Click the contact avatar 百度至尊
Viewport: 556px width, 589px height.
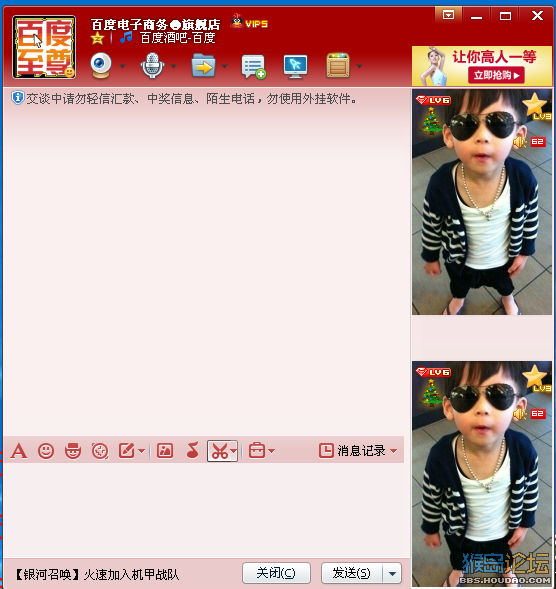coord(44,47)
